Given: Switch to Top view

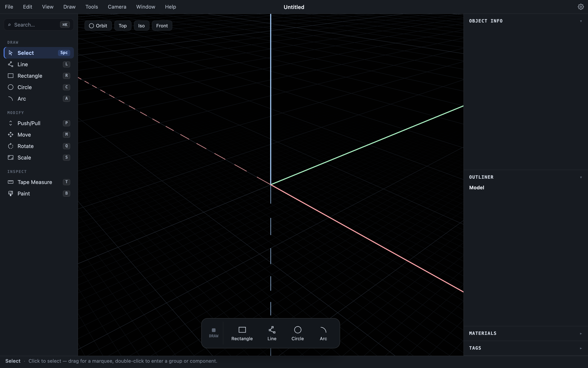Looking at the screenshot, I should [123, 26].
